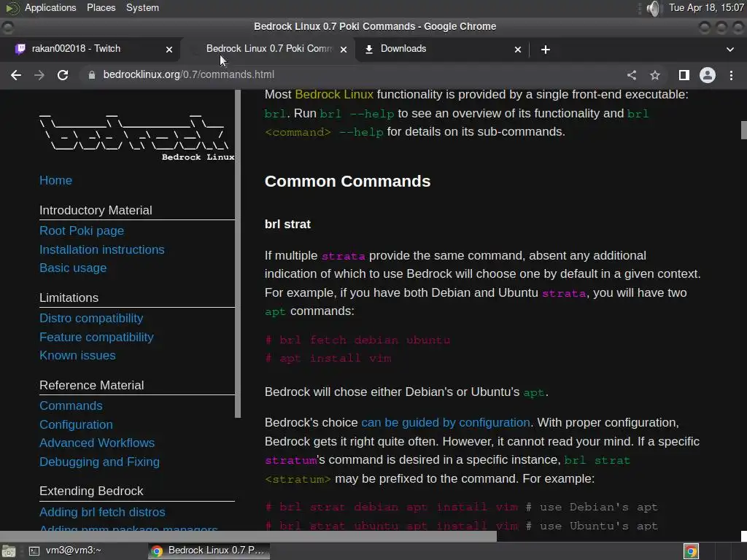
Task: Click the lock icon in address bar
Action: click(x=91, y=75)
